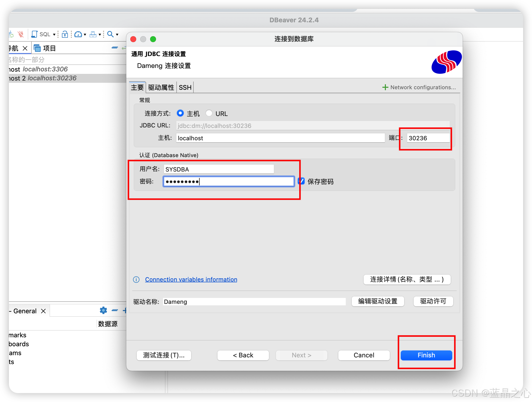Click the Dameng driver name value
The height and width of the screenshot is (402, 532).
[x=254, y=302]
